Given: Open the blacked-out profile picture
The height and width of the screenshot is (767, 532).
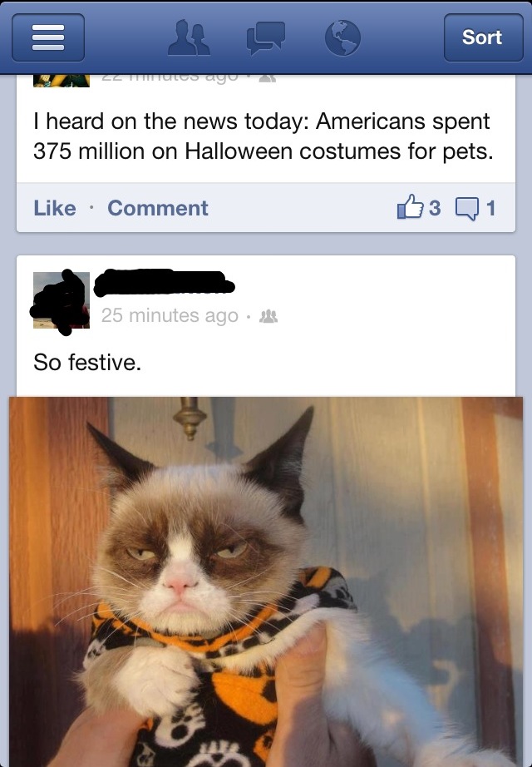Looking at the screenshot, I should [62, 299].
